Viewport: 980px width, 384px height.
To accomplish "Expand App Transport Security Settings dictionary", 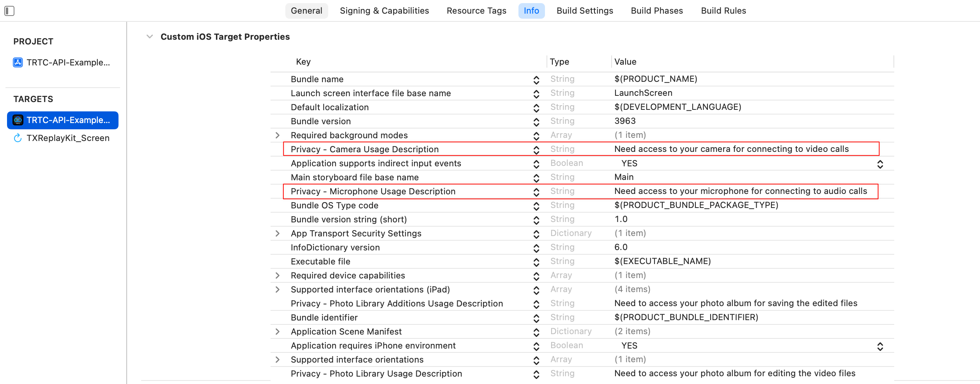I will click(x=278, y=233).
